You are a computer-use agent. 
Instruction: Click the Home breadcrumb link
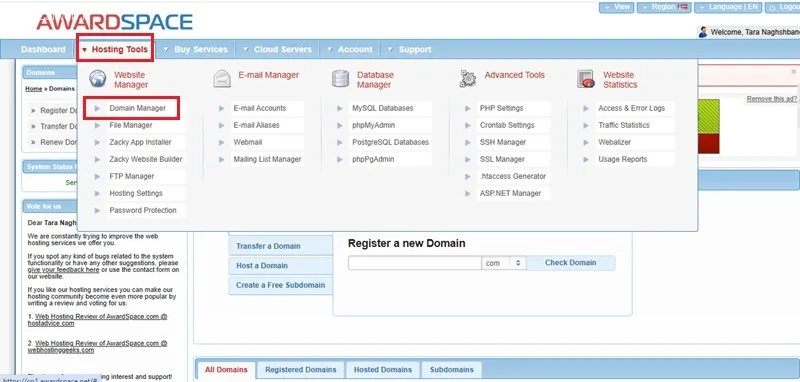coord(34,89)
